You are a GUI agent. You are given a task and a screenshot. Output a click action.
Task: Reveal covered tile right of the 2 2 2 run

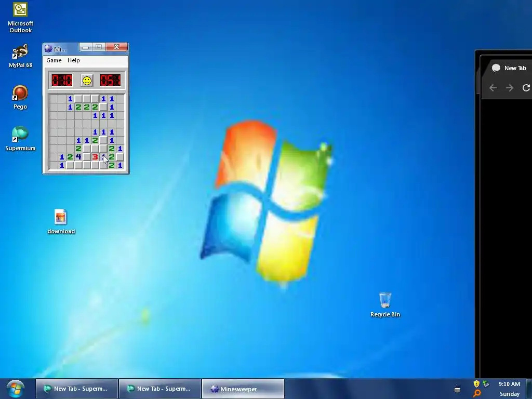pos(103,107)
